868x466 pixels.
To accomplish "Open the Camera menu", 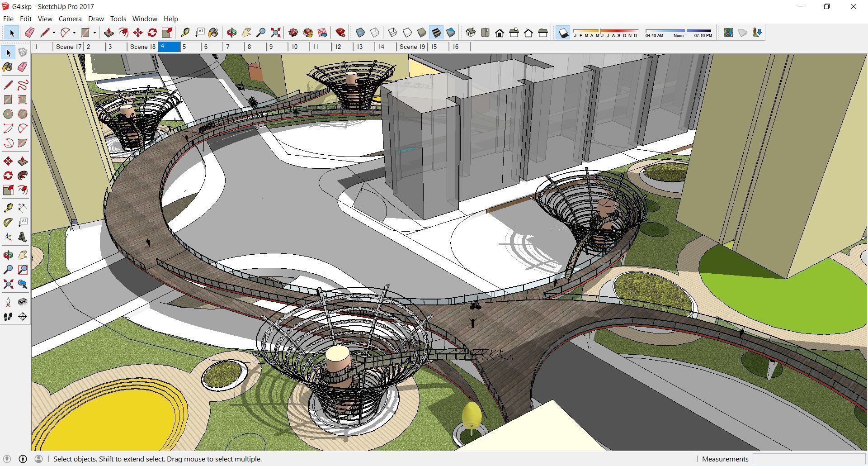I will [x=70, y=19].
